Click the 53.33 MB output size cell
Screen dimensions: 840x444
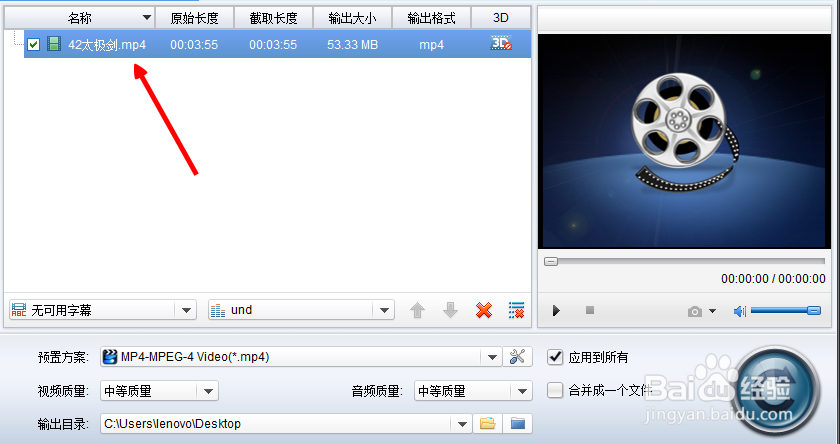coord(352,44)
